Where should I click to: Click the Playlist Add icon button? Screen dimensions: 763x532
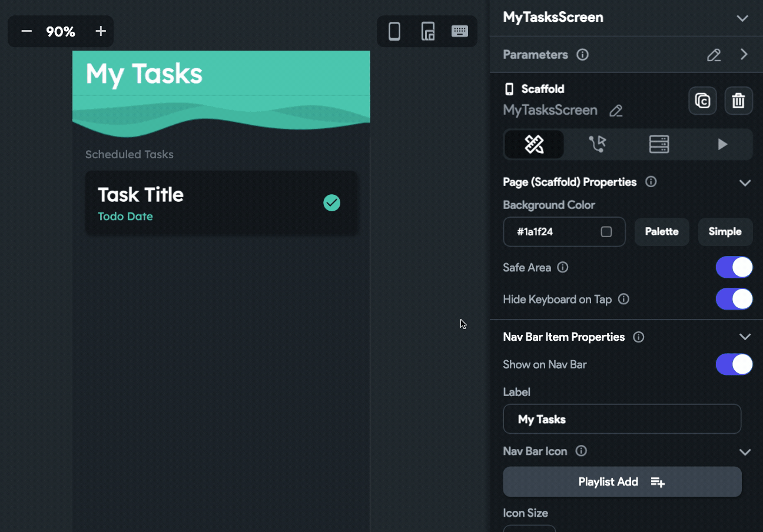point(622,482)
